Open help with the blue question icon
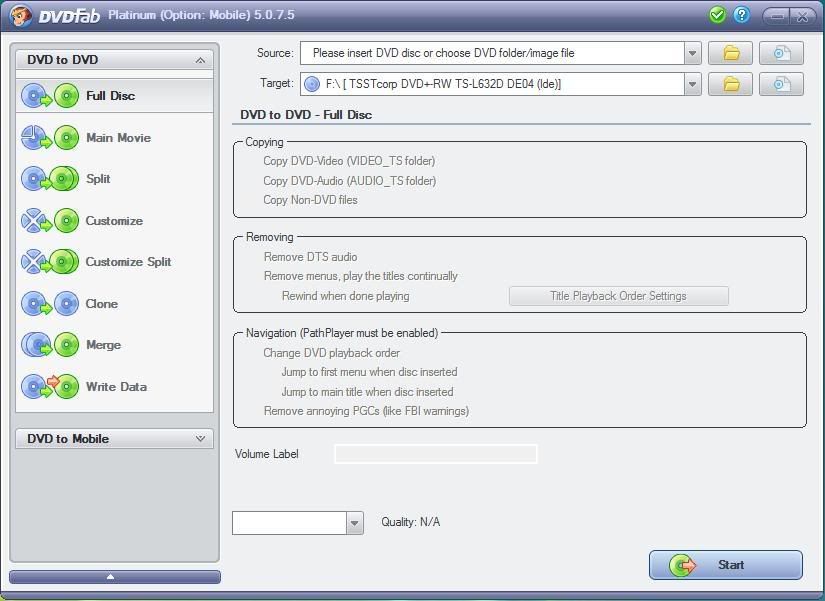Screen dimensions: 825x601 742,15
